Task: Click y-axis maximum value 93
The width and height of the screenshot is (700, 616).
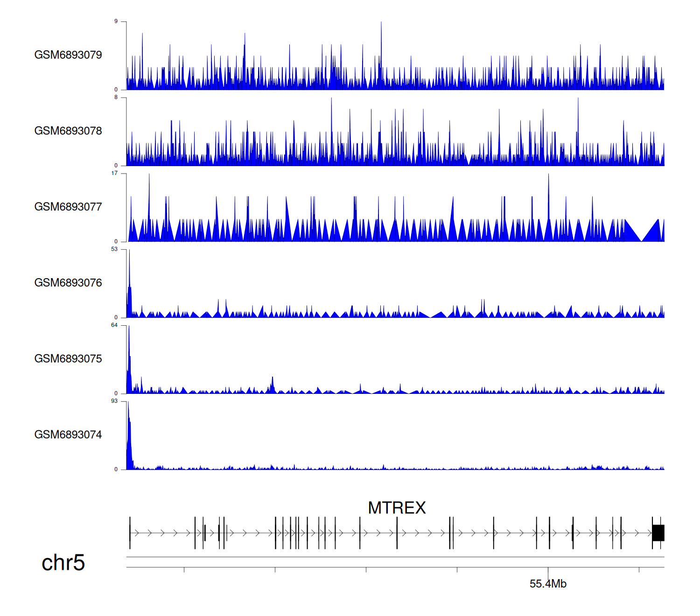Action: point(114,401)
